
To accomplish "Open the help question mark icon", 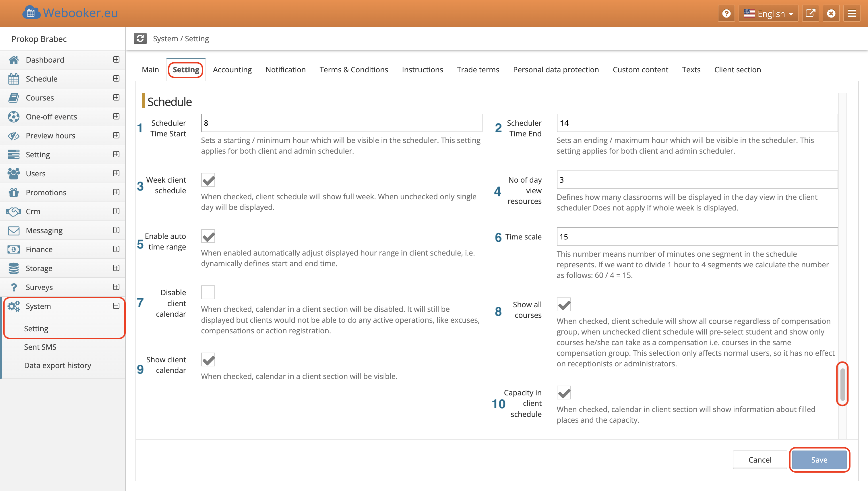I will 726,13.
